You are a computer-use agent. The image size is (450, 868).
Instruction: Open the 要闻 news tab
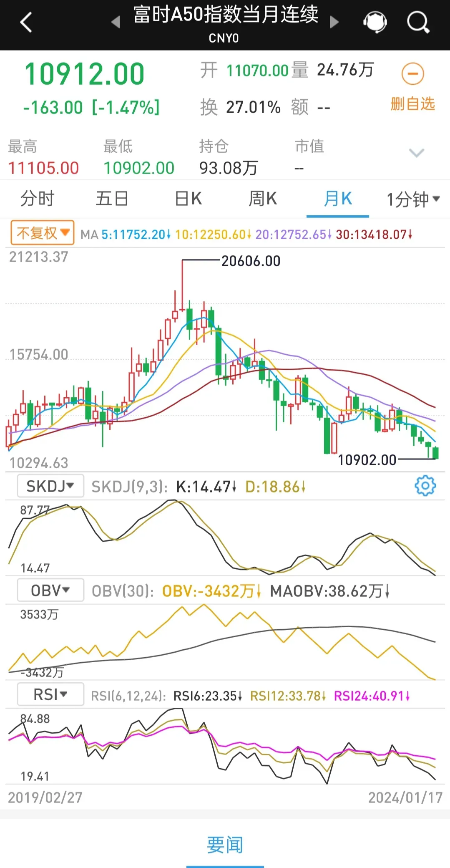click(225, 845)
